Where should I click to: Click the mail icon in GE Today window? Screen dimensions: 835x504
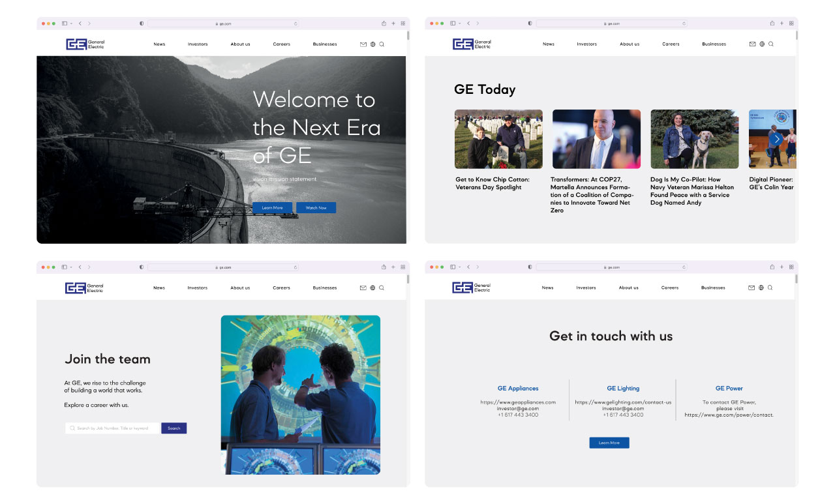coord(752,44)
